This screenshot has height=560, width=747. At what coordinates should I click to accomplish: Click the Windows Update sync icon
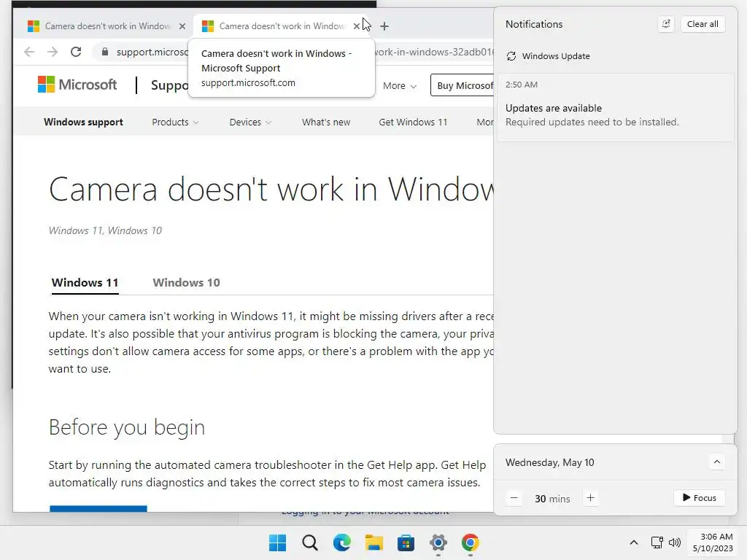pos(511,56)
